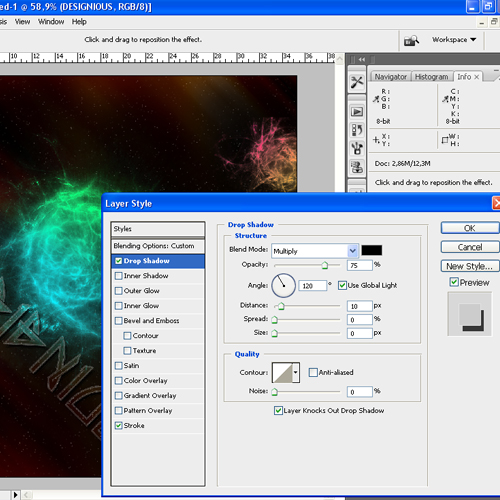The width and height of the screenshot is (500, 500).
Task: Click the width-height box icon in Info panel
Action: click(445, 140)
